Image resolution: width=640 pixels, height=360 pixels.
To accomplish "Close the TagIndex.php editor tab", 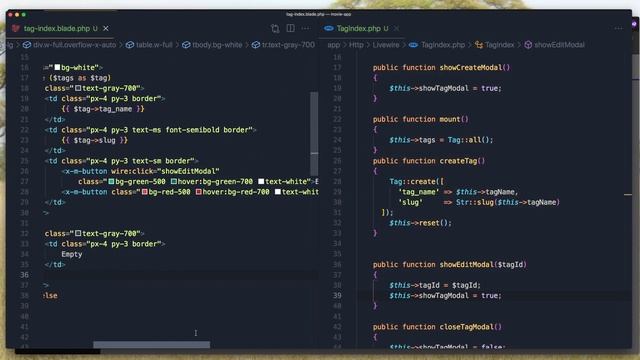I will tap(396, 28).
